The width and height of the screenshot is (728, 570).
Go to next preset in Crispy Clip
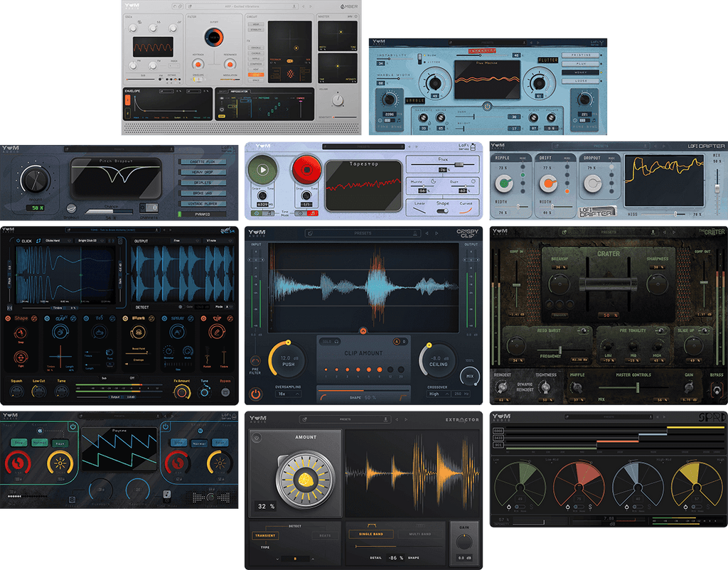point(437,233)
